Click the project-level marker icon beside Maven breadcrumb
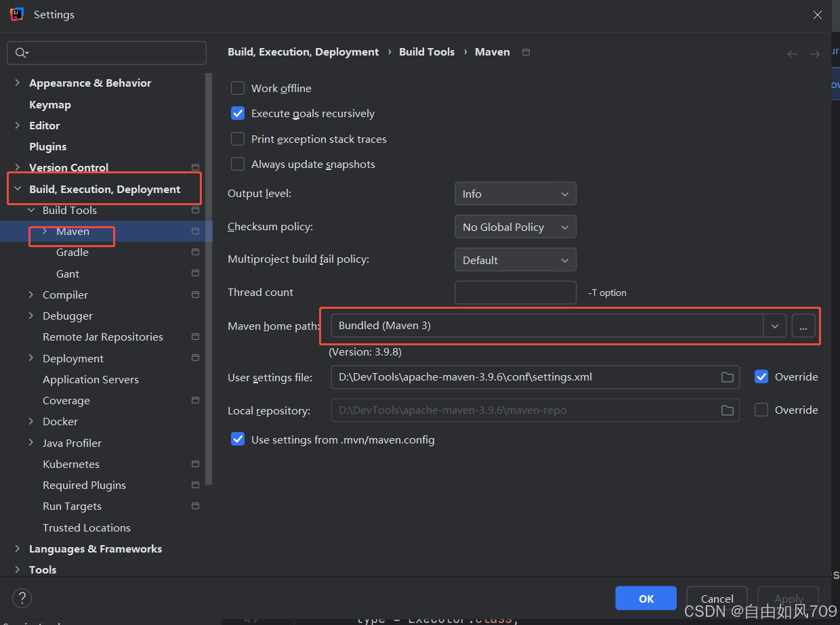 pyautogui.click(x=526, y=52)
